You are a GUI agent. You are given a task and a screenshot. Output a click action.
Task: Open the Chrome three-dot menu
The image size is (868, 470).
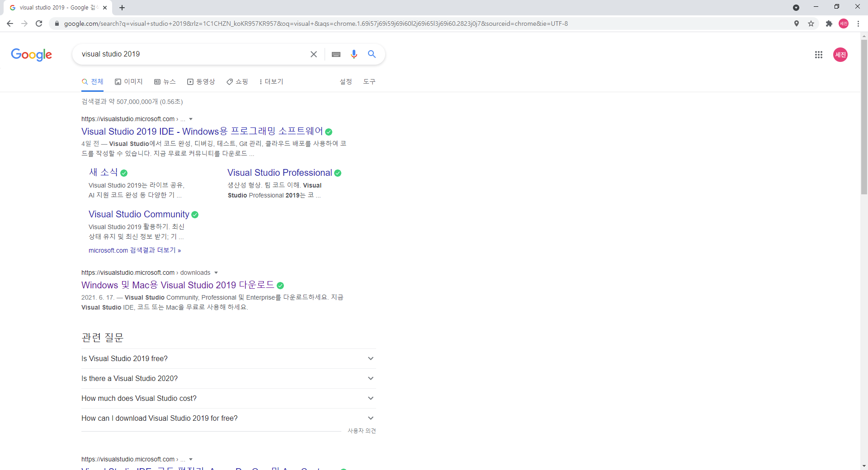858,23
